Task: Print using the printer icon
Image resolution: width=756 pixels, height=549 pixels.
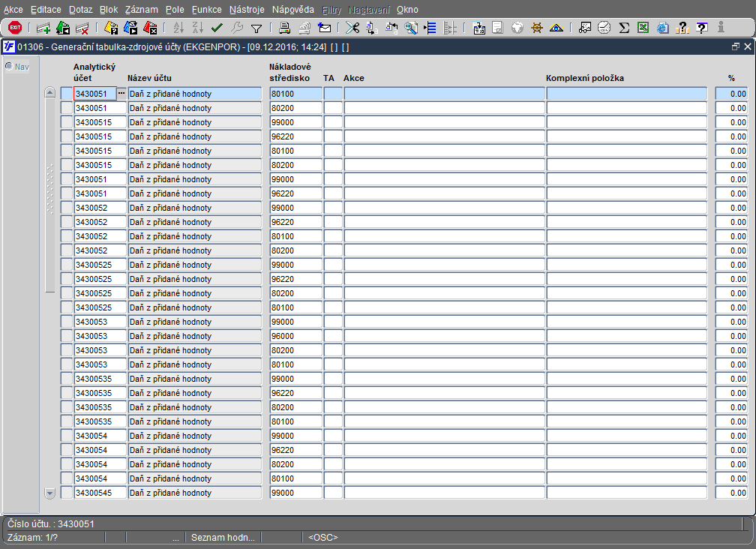Action: [x=284, y=28]
